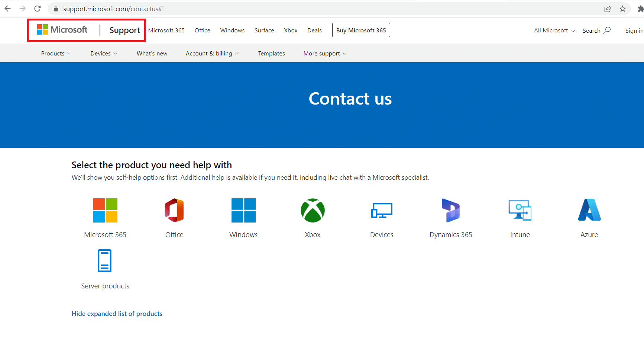Select the Microsoft 365 product icon
The height and width of the screenshot is (339, 644).
105,210
